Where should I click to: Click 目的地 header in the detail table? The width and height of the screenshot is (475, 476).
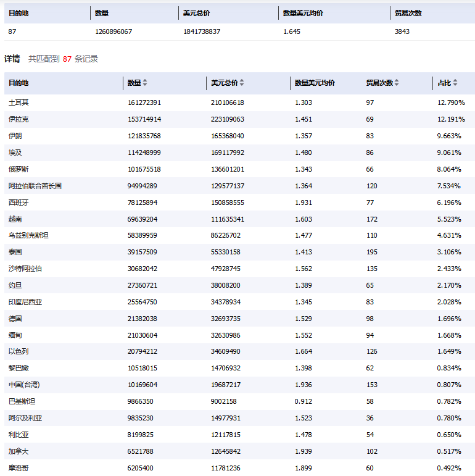tap(19, 83)
